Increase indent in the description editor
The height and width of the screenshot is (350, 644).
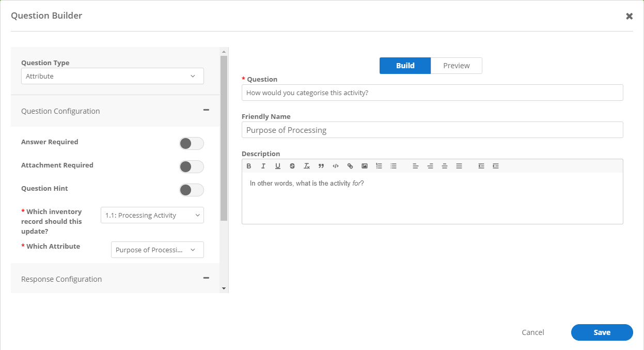496,166
